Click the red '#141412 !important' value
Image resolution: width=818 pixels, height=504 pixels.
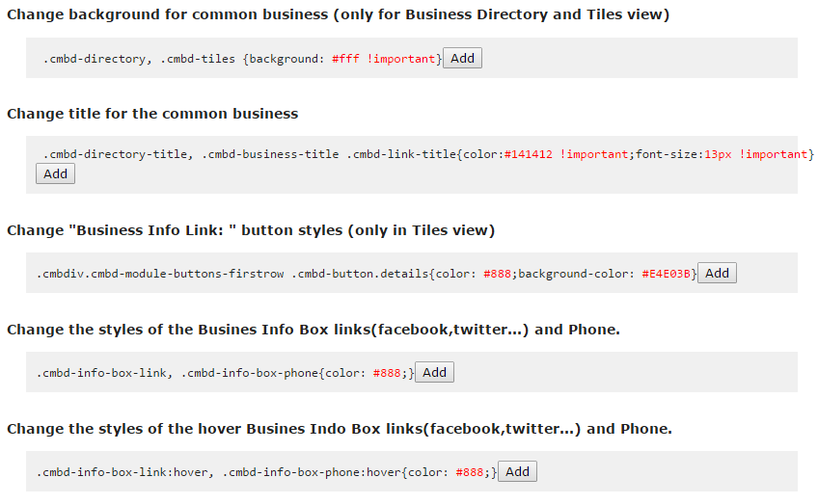(x=566, y=154)
